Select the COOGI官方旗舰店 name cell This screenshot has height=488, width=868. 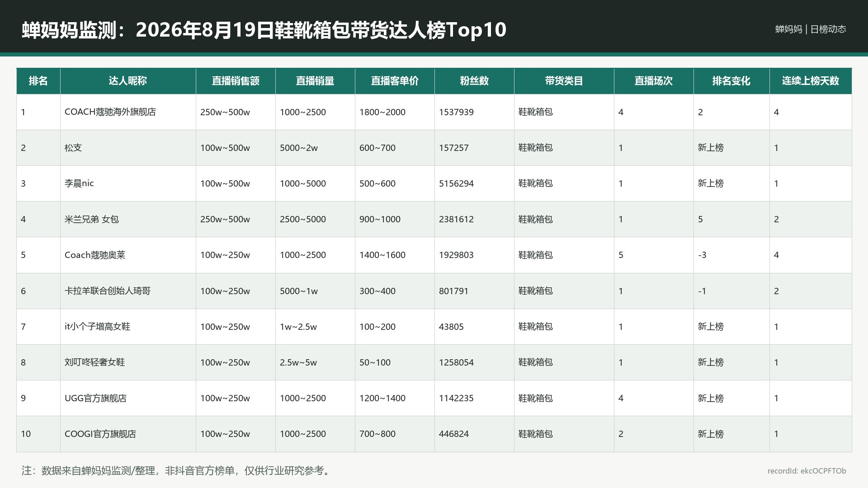128,434
